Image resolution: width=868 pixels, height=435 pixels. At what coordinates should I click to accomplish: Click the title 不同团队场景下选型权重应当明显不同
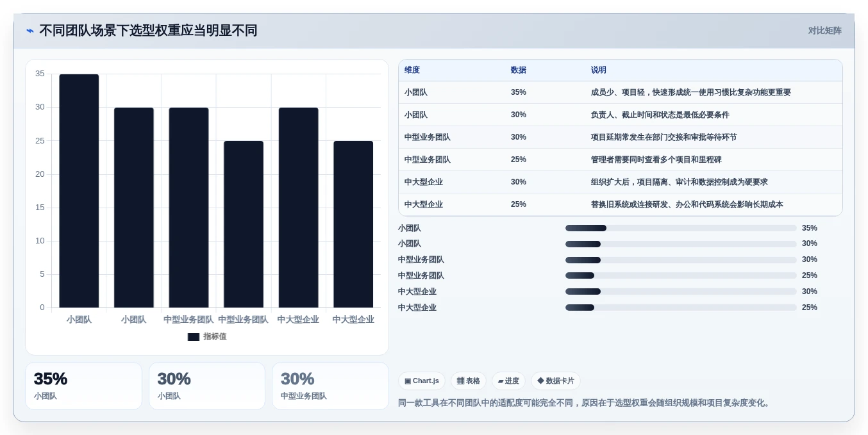coord(148,31)
